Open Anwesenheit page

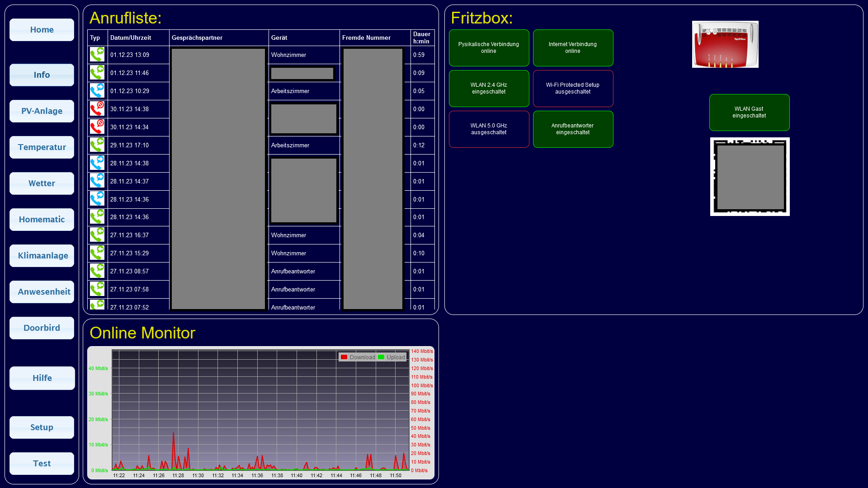[x=42, y=292]
